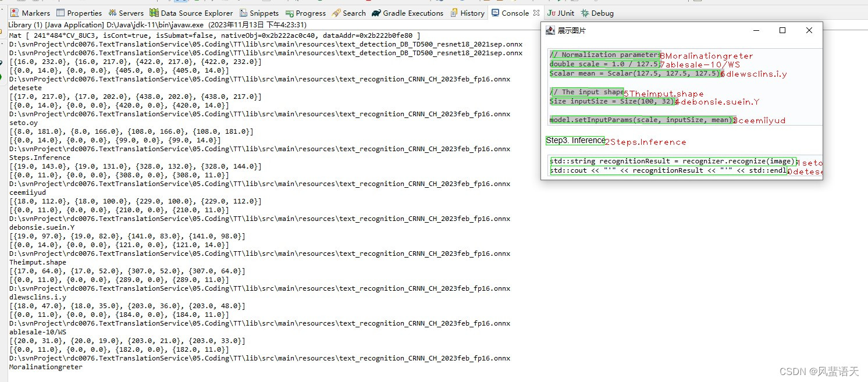Click coordinates line starting '[{16.0, 232.0}'

point(127,62)
